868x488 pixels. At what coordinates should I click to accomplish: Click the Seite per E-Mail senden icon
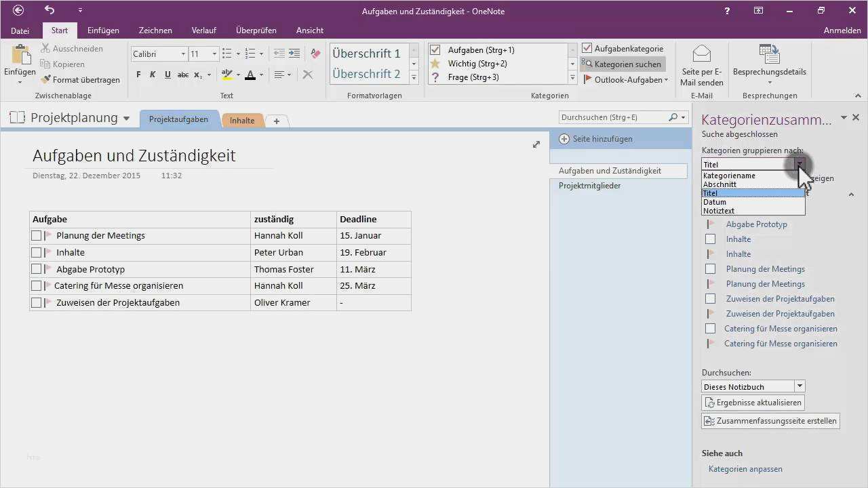click(702, 54)
